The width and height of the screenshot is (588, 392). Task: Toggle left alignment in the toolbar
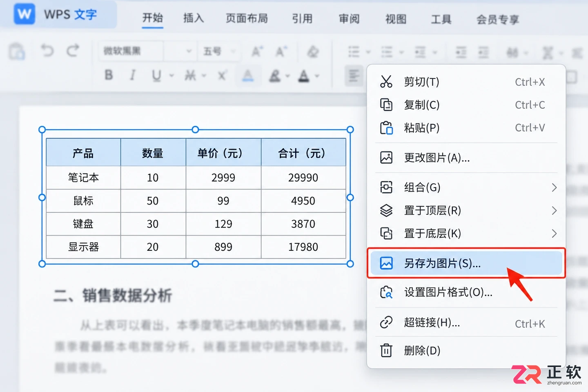pyautogui.click(x=354, y=76)
